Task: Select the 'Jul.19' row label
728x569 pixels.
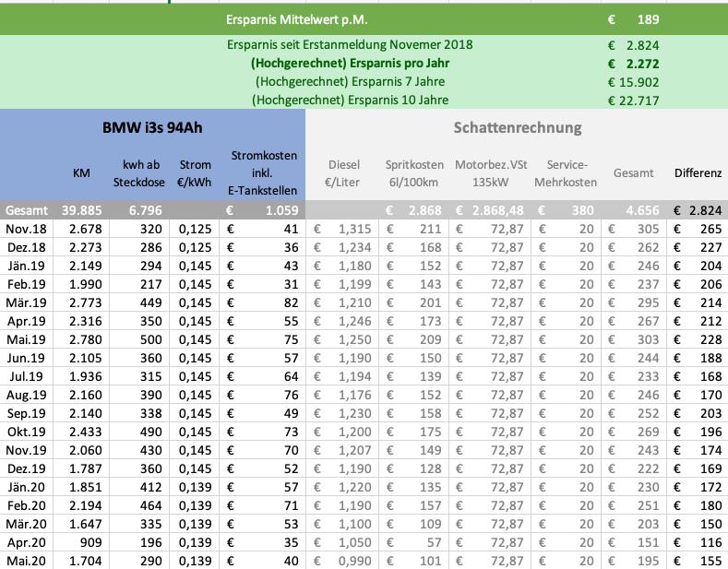Action: (x=26, y=376)
